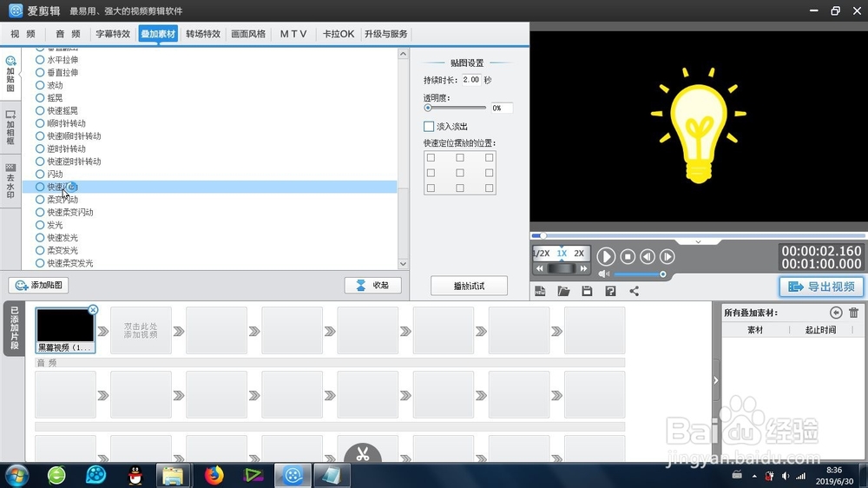This screenshot has width=868, height=488.
Task: Click the effect list scroll-down arrow
Action: click(x=403, y=264)
